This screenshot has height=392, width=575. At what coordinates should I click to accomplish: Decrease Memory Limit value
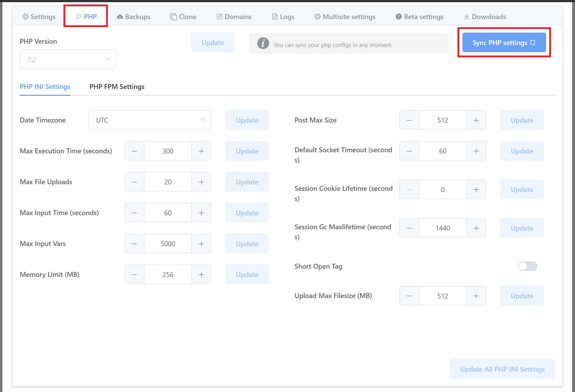pos(134,275)
